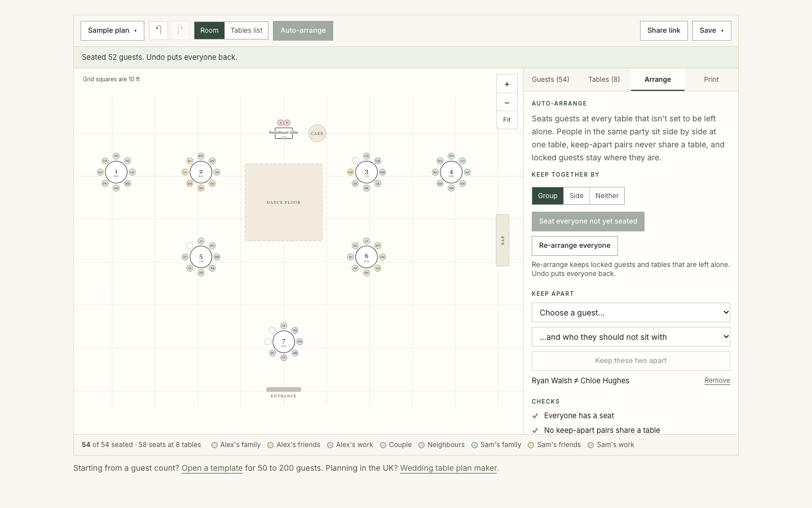Select the Cake object
This screenshot has height=508, width=812.
pyautogui.click(x=317, y=133)
